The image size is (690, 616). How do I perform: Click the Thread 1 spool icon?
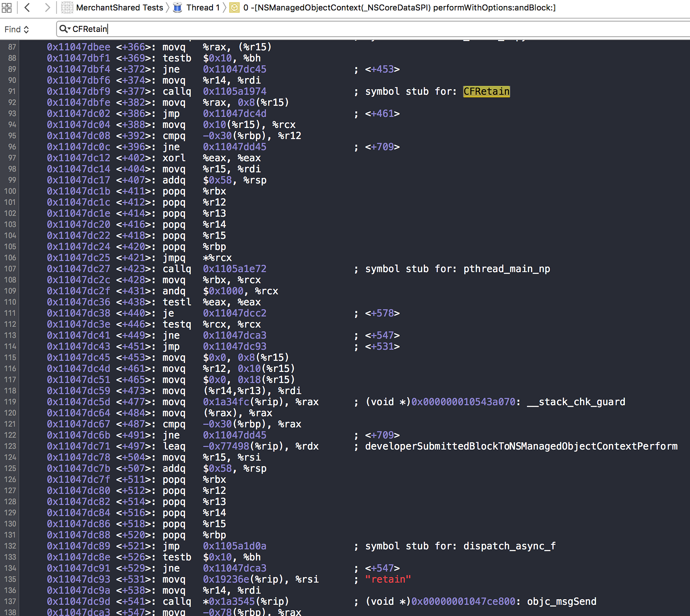[177, 7]
